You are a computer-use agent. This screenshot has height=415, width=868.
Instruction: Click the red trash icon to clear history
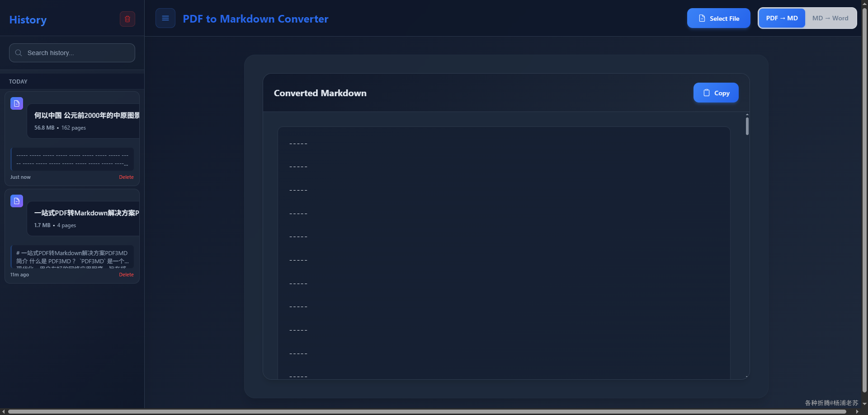tap(127, 19)
